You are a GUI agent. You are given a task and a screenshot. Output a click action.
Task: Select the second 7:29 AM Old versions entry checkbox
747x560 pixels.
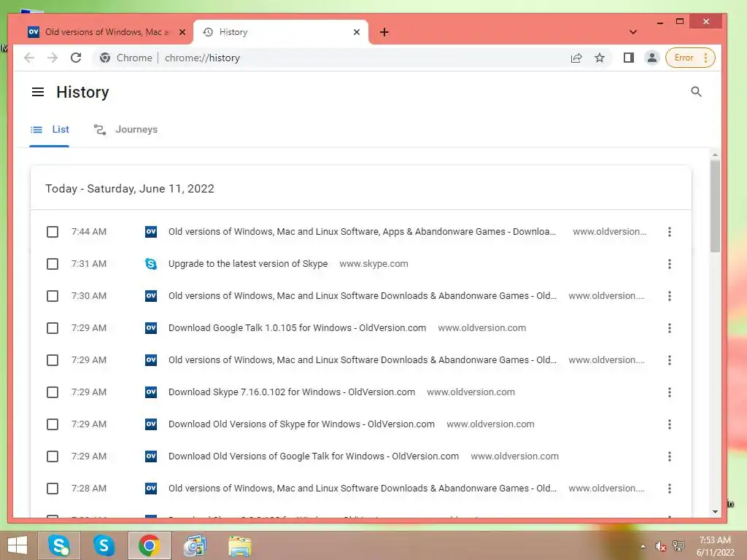[53, 360]
